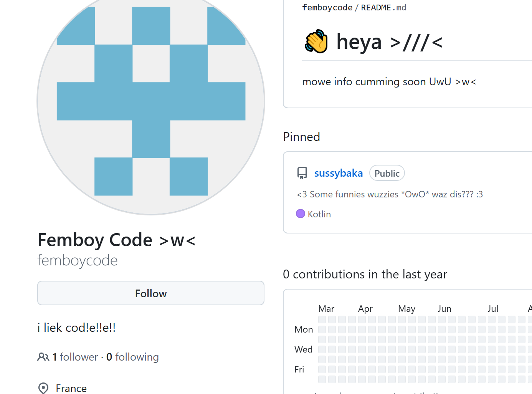532x394 pixels.
Task: Open the README.md file link
Action: (x=383, y=7)
